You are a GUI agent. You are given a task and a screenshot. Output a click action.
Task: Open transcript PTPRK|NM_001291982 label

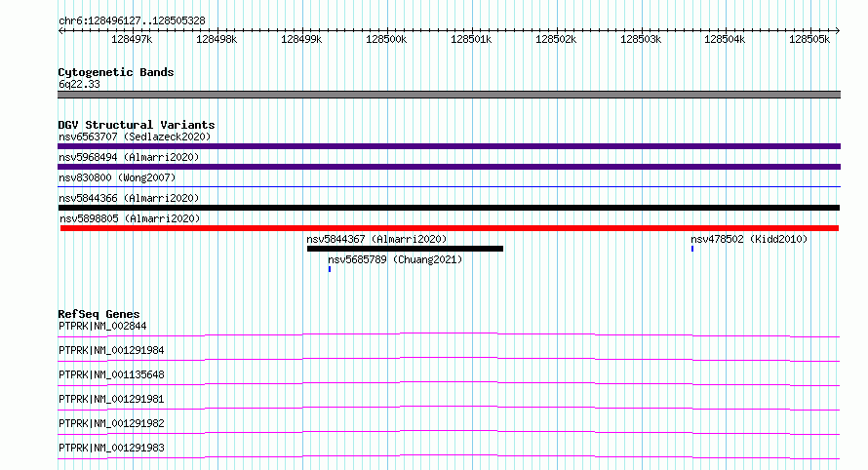(111, 423)
